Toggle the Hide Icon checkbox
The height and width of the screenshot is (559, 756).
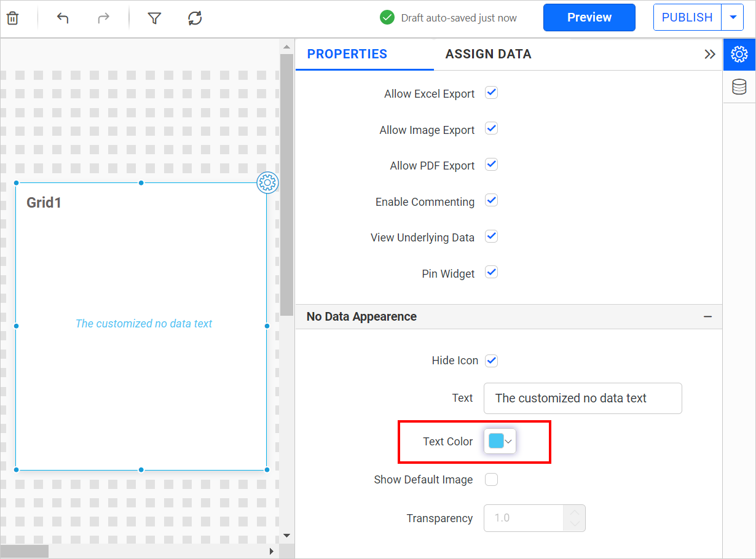tap(491, 361)
